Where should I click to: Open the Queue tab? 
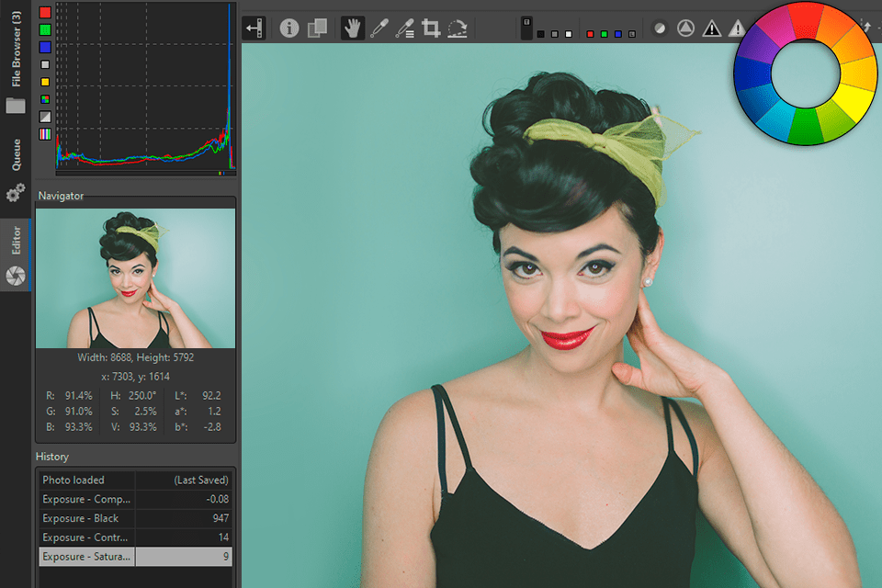point(16,154)
